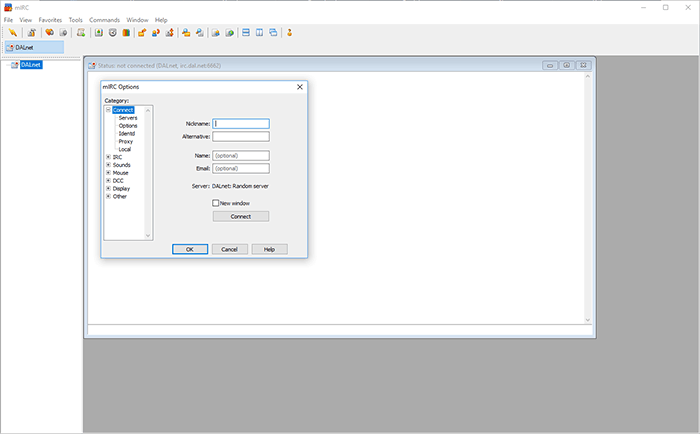Open the Colors toolbar icon
The width and height of the screenshot is (700, 434).
point(126,33)
